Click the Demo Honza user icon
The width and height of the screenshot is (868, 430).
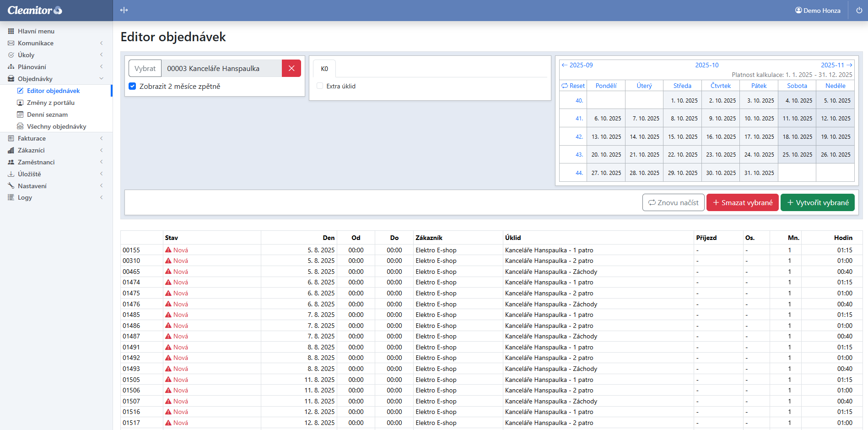pos(798,10)
